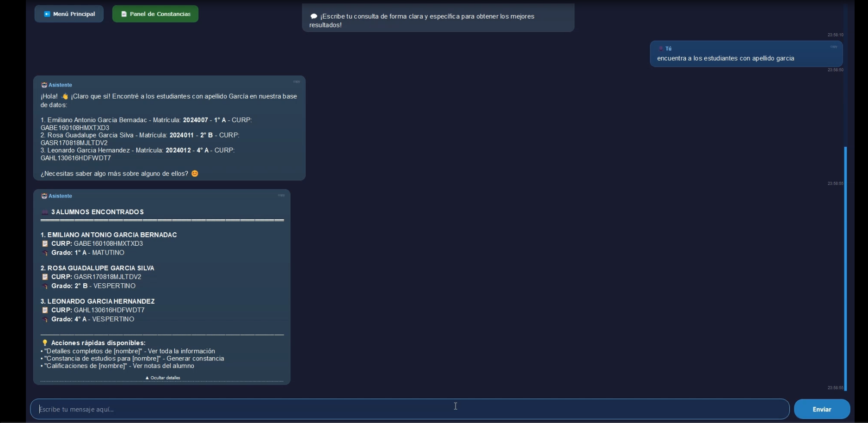
Task: Click the user avatar beside 'Tú'
Action: click(661, 49)
